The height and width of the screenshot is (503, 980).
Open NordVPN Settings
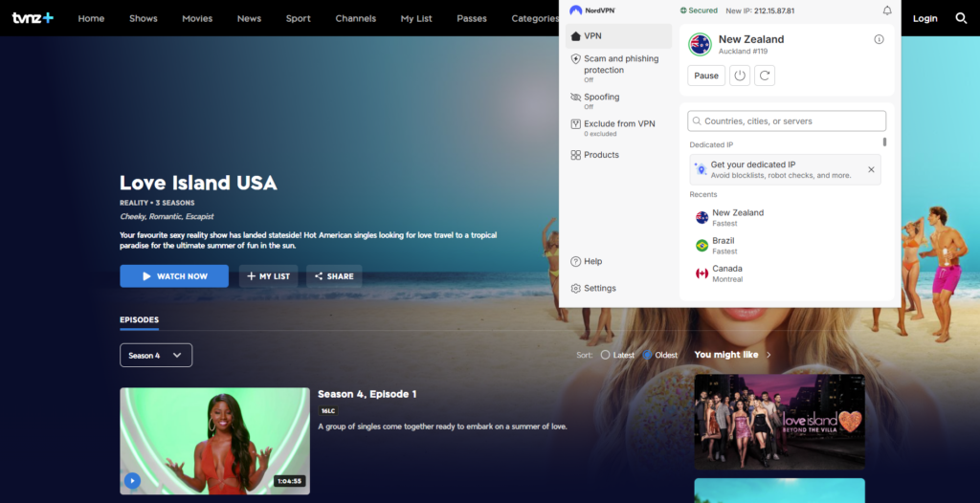[593, 288]
